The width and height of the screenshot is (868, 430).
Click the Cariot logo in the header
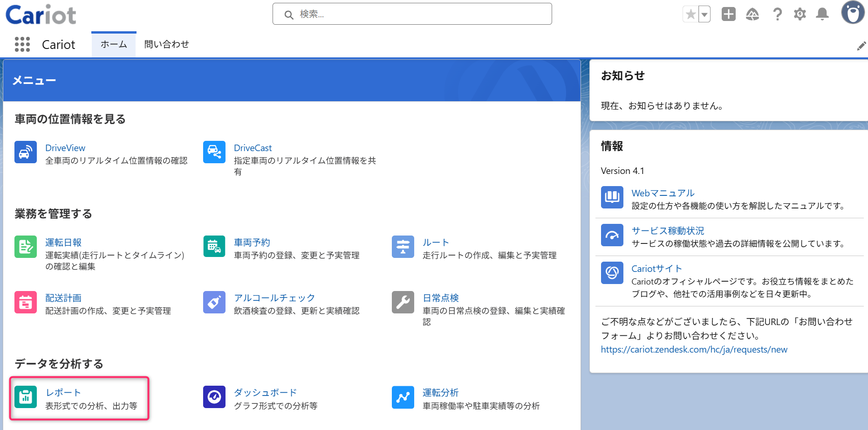tap(41, 14)
